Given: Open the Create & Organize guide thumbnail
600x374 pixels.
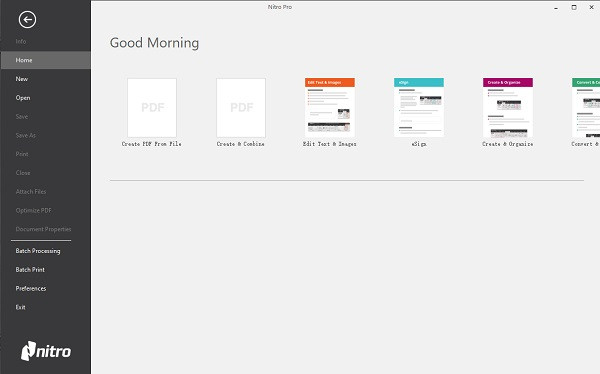Looking at the screenshot, I should tap(508, 108).
